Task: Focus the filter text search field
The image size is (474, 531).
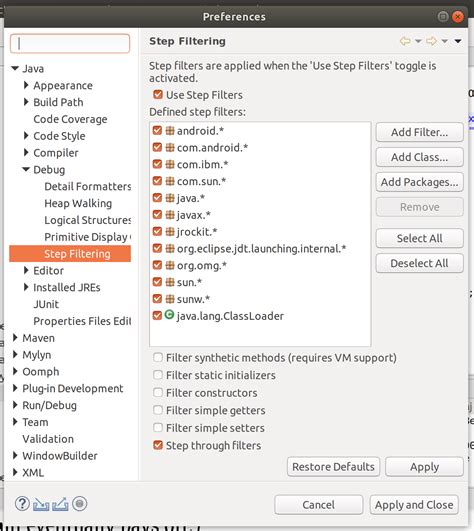Action: 70,43
